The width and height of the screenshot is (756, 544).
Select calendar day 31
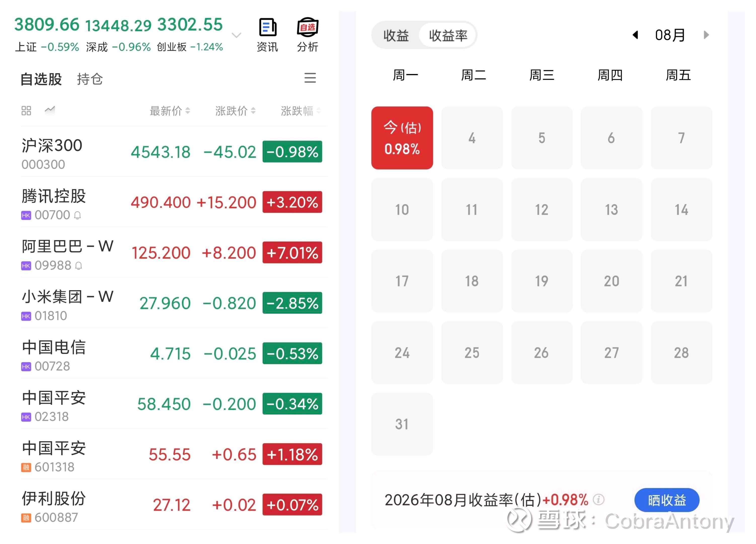click(402, 424)
